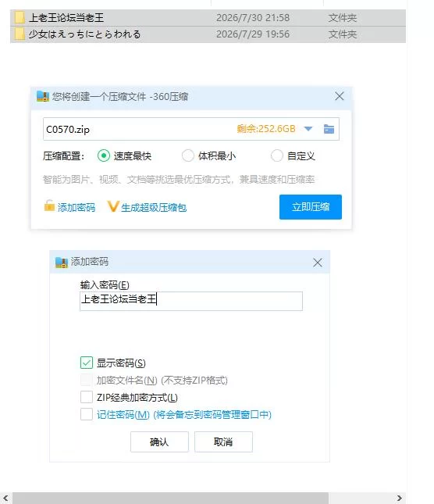Click the lock icon next to 添加密码
The width and height of the screenshot is (434, 504).
[49, 206]
